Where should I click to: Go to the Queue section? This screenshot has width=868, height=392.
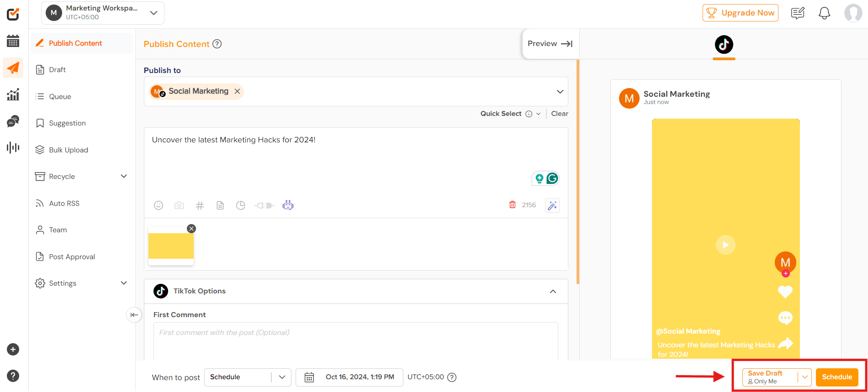pyautogui.click(x=60, y=97)
